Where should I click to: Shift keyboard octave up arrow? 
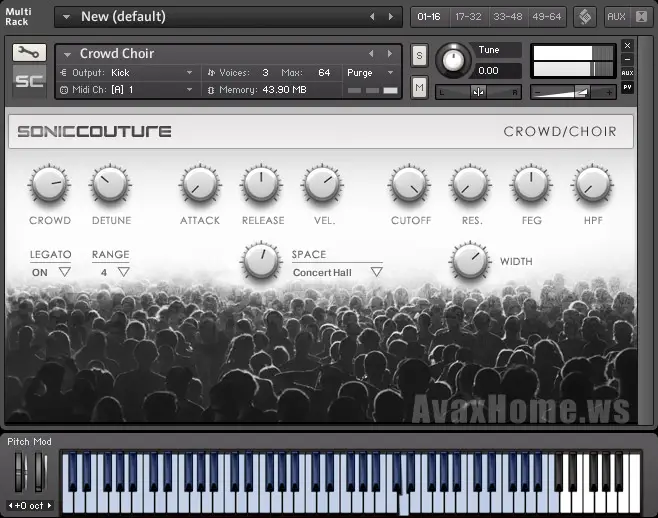coord(49,505)
